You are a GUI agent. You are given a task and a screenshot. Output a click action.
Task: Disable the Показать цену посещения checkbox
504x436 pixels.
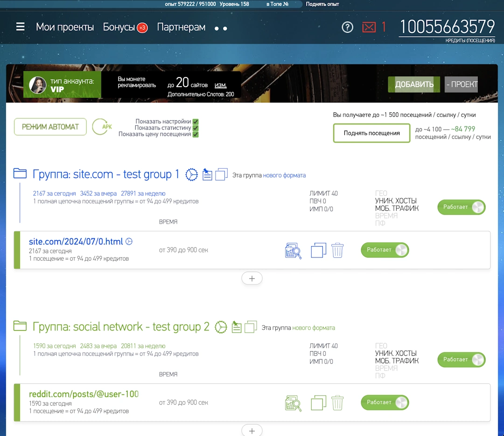(196, 134)
